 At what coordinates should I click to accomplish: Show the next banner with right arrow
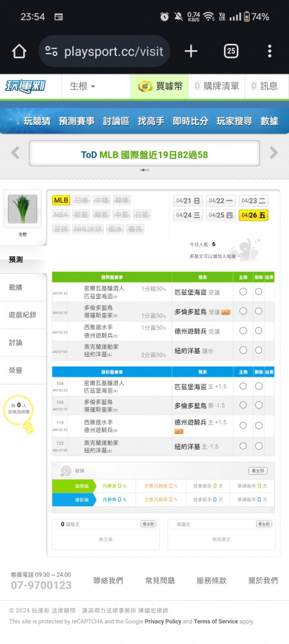click(274, 153)
